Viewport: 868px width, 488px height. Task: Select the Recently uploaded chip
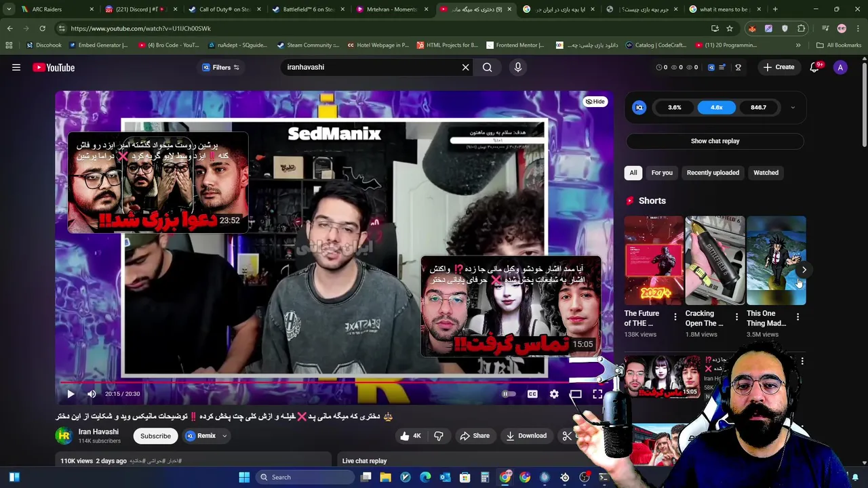[713, 173]
